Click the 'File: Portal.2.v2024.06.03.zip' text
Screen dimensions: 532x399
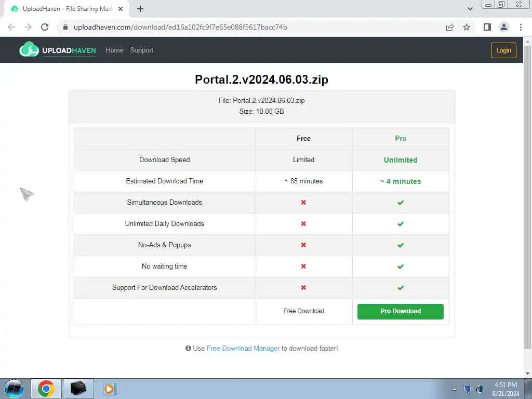pos(262,100)
